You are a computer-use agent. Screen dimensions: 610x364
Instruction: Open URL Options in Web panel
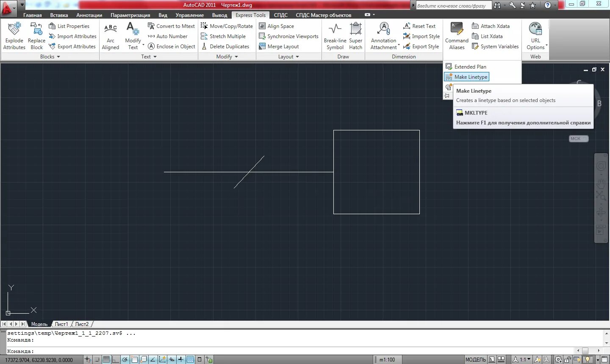click(x=535, y=36)
